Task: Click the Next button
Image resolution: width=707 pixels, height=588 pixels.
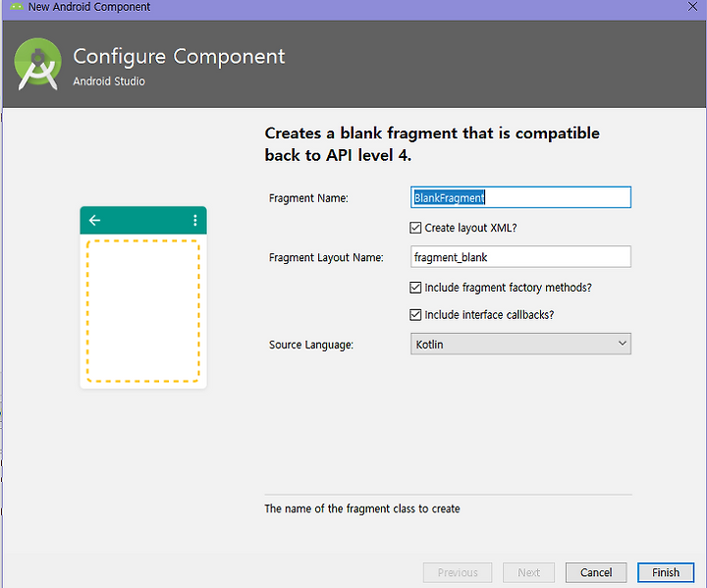Action: (528, 572)
